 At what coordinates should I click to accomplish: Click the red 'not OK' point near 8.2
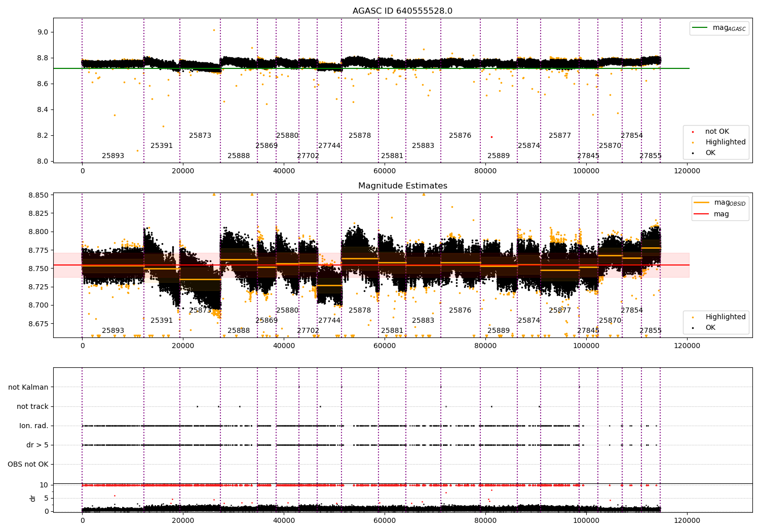(x=491, y=137)
